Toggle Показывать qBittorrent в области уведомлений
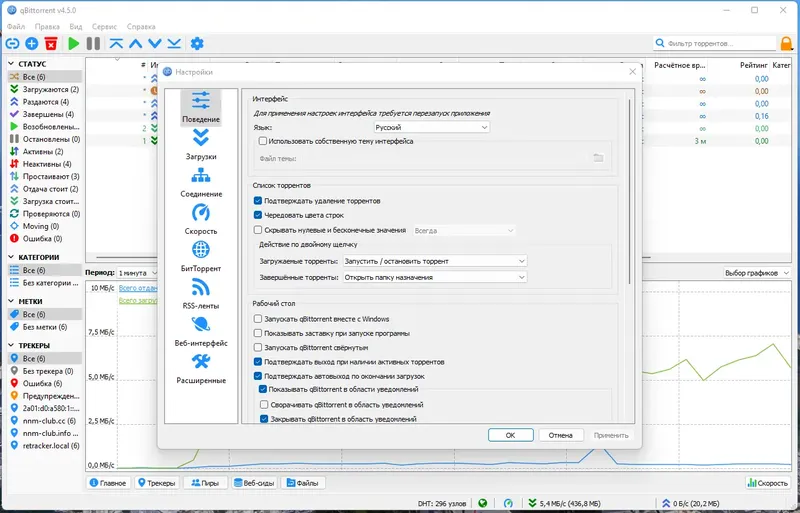 pyautogui.click(x=263, y=389)
